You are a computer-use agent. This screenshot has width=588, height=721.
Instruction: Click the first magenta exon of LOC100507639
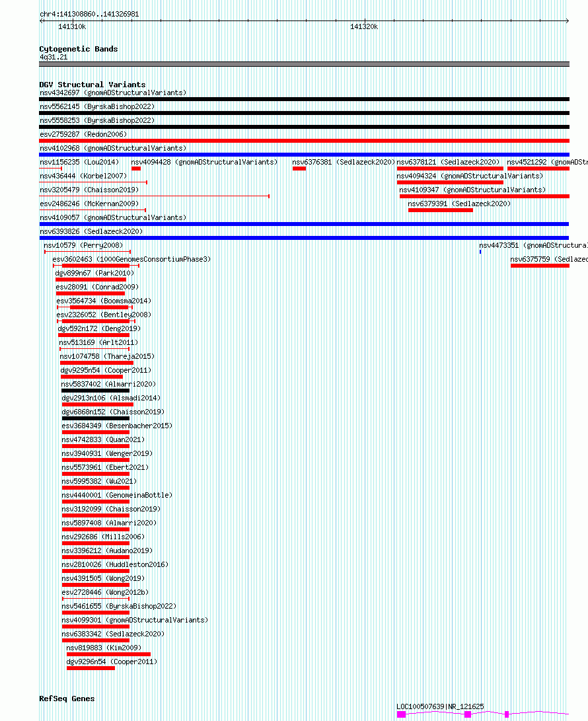coord(401,714)
